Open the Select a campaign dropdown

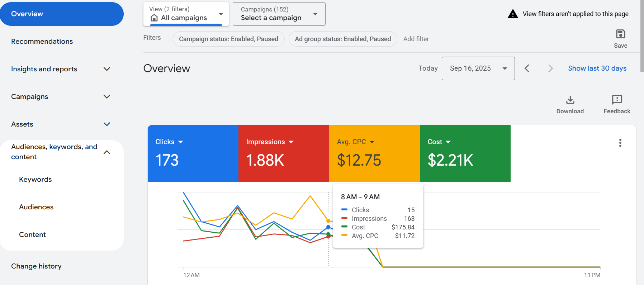tap(279, 14)
